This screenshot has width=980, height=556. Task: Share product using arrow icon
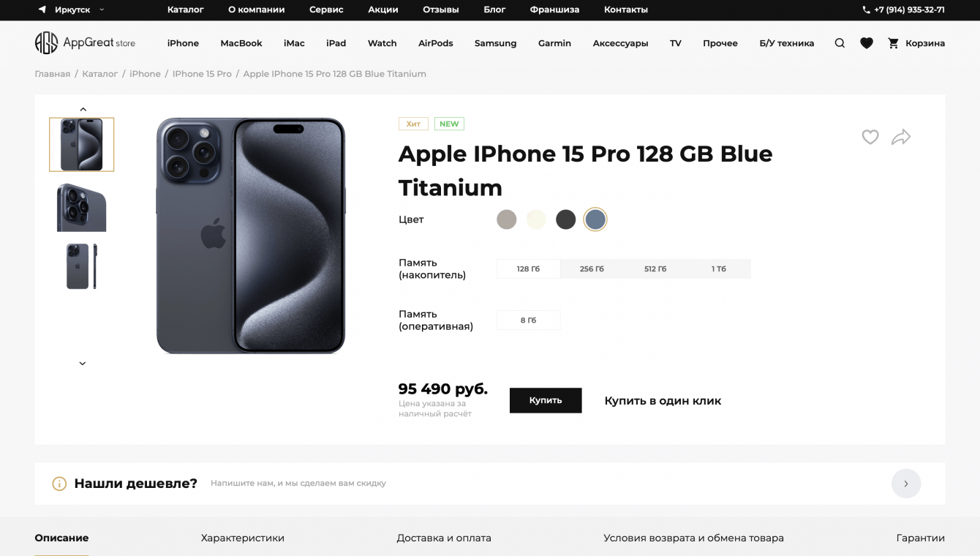tap(901, 137)
